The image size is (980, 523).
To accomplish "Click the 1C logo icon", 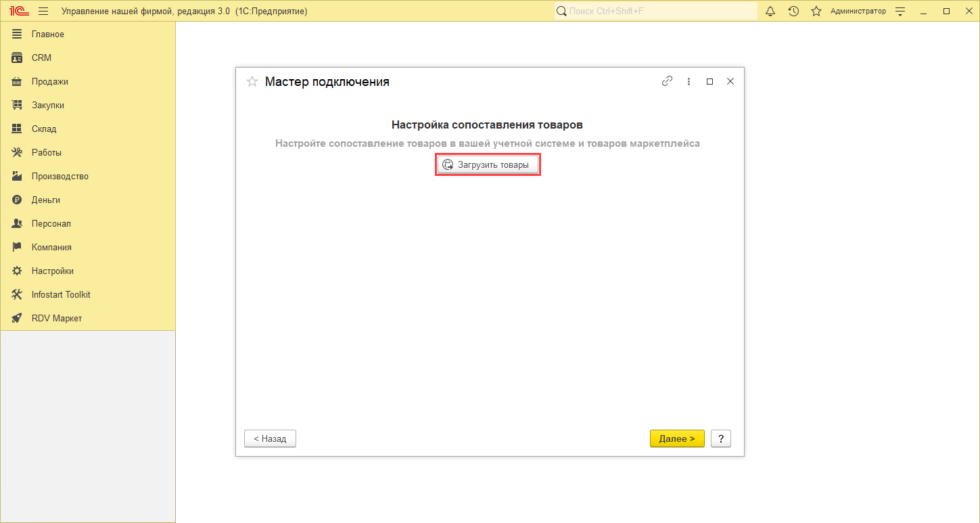I will coord(18,12).
